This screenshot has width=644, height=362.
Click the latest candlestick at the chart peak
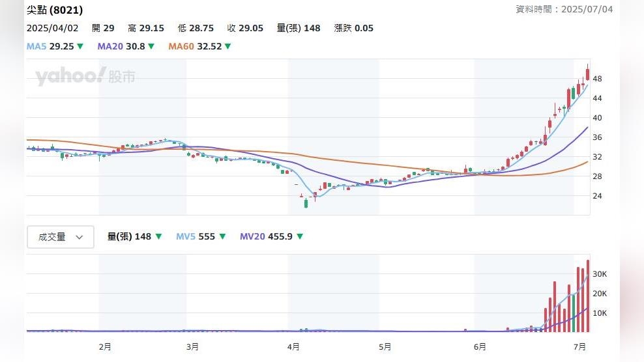(588, 74)
